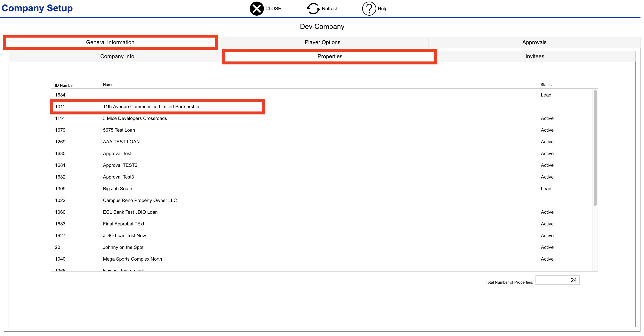Click the black X close icon
Image resolution: width=644 pixels, height=336 pixels.
(256, 9)
